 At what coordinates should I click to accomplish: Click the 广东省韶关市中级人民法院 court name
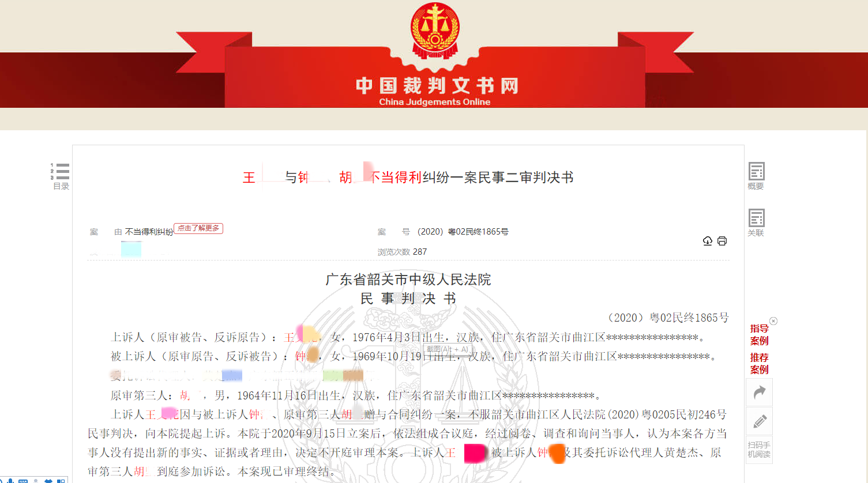click(408, 280)
